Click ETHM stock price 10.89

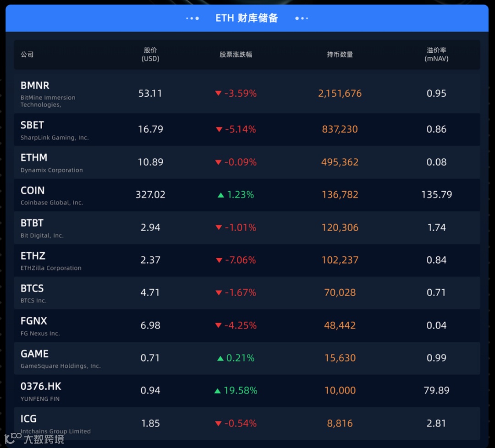coord(150,162)
